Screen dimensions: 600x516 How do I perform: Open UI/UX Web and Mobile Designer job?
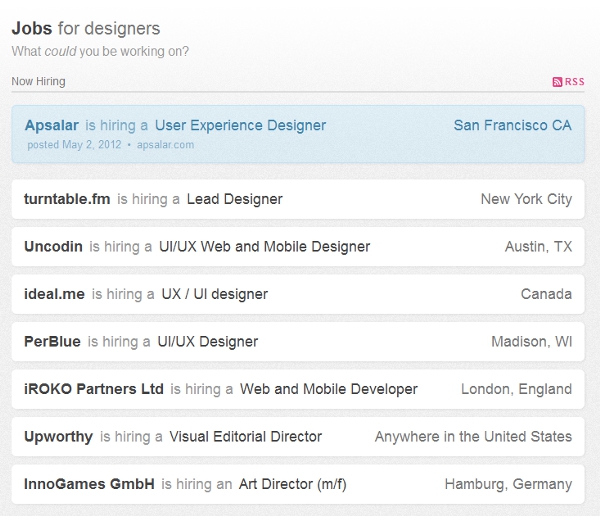tap(264, 247)
